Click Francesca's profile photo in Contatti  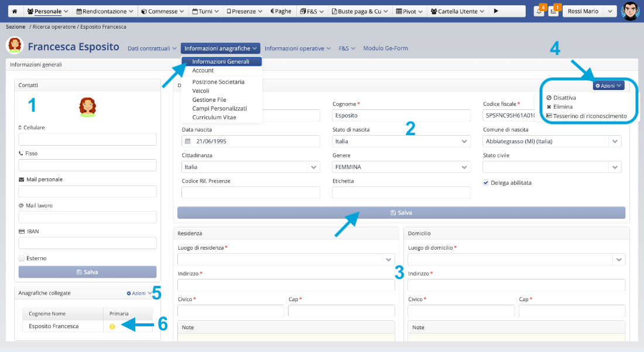[x=87, y=106]
